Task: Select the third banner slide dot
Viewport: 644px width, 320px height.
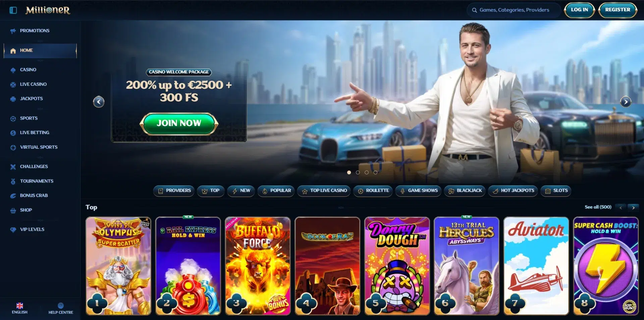Action: coord(367,172)
